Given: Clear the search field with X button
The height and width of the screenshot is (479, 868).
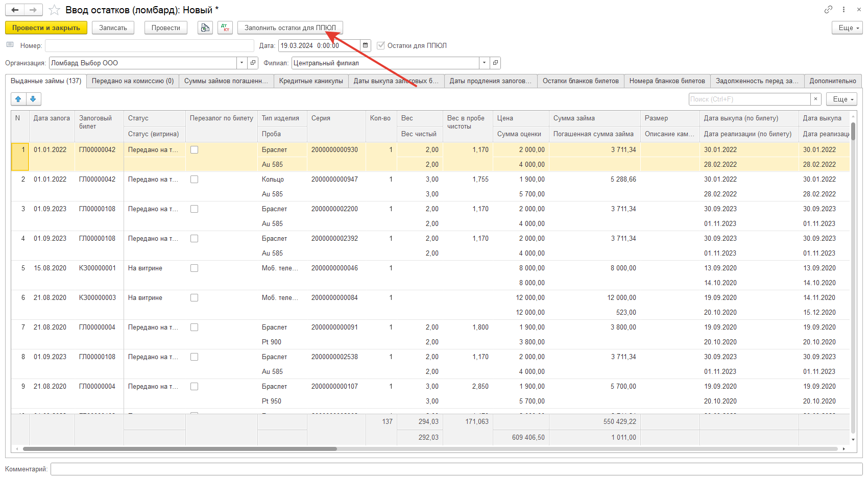Looking at the screenshot, I should (x=816, y=99).
